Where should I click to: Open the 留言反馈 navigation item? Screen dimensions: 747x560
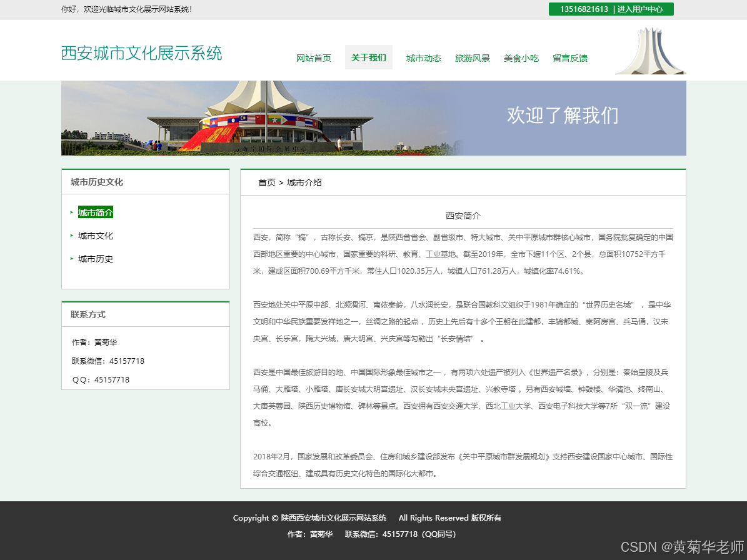point(569,58)
